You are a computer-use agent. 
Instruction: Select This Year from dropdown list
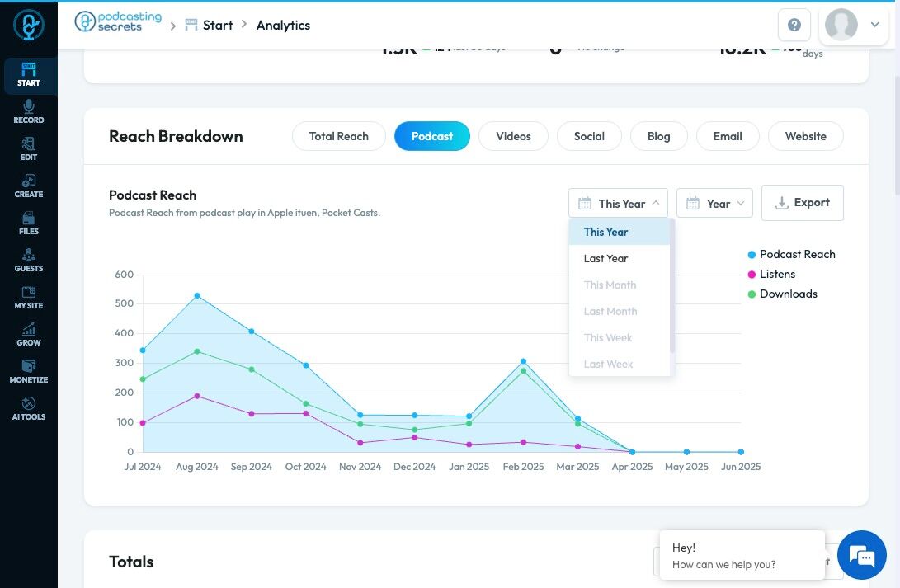620,232
